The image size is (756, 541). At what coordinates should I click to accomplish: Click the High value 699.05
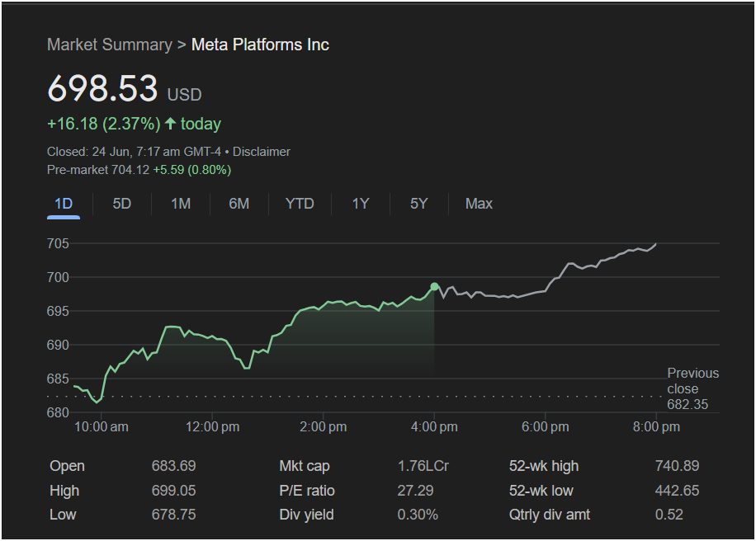tap(173, 491)
